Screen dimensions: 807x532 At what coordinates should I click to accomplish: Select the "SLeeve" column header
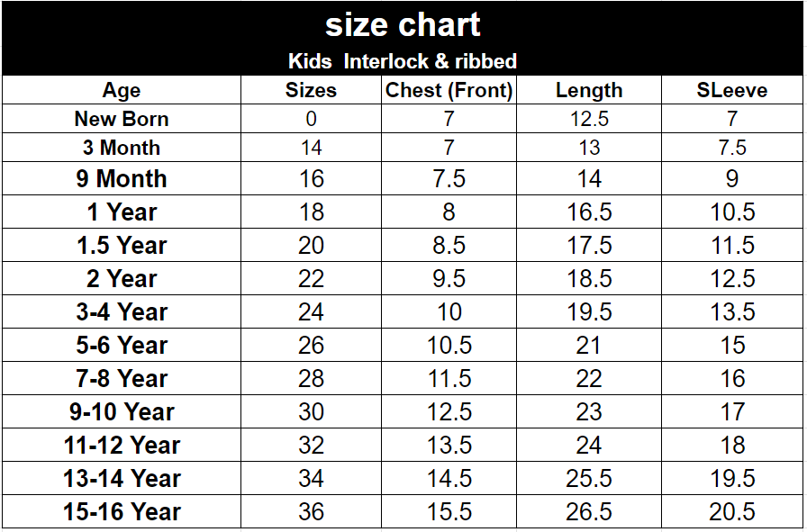[x=732, y=90]
